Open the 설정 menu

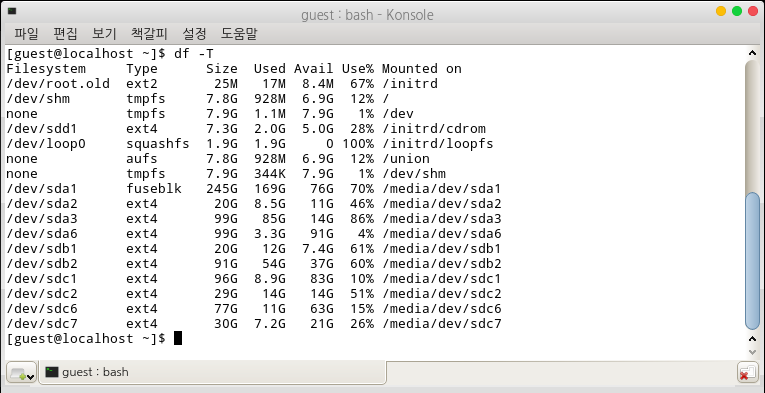[194, 34]
